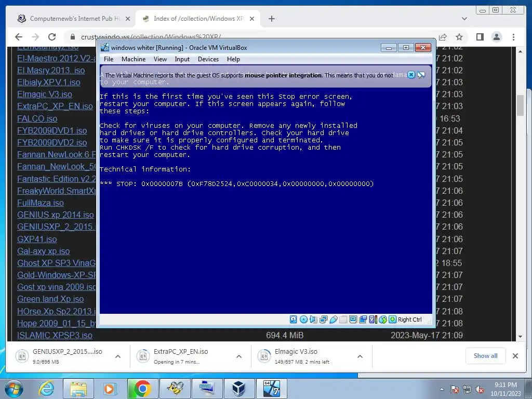This screenshot has width=532, height=399.
Task: Close the Index of /collection tab
Action: click(x=252, y=19)
